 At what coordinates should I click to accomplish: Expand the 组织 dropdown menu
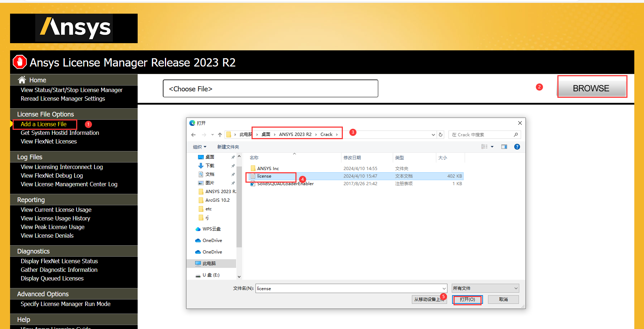pos(200,147)
